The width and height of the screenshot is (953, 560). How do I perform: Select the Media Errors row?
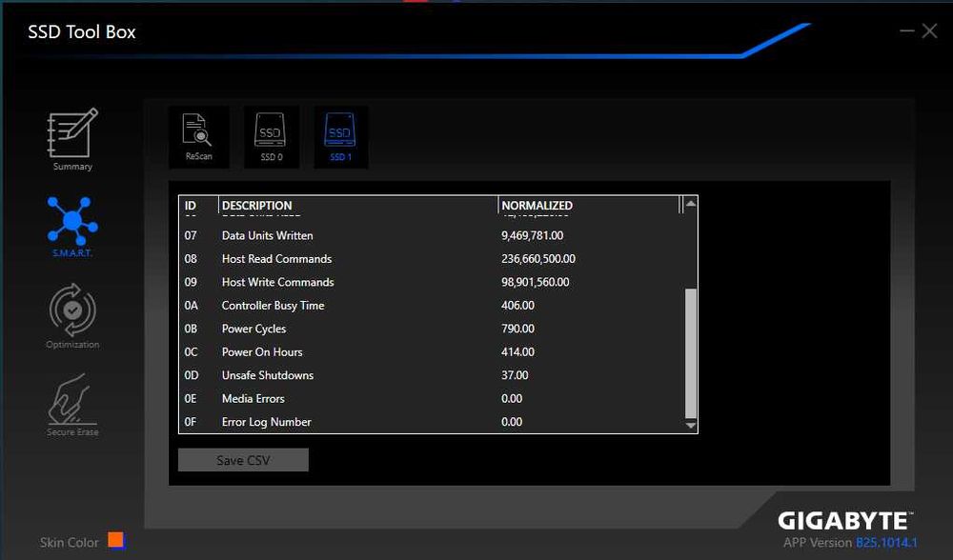[432, 398]
